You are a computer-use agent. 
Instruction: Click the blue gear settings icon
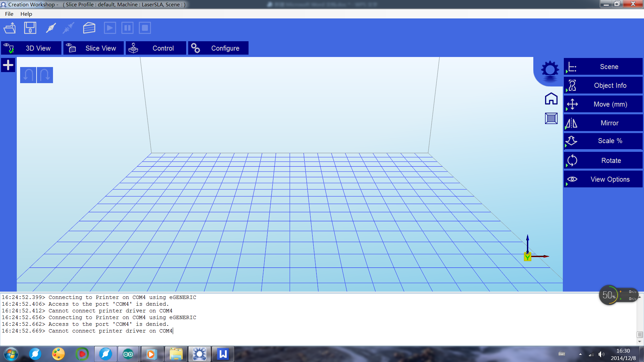pos(550,70)
